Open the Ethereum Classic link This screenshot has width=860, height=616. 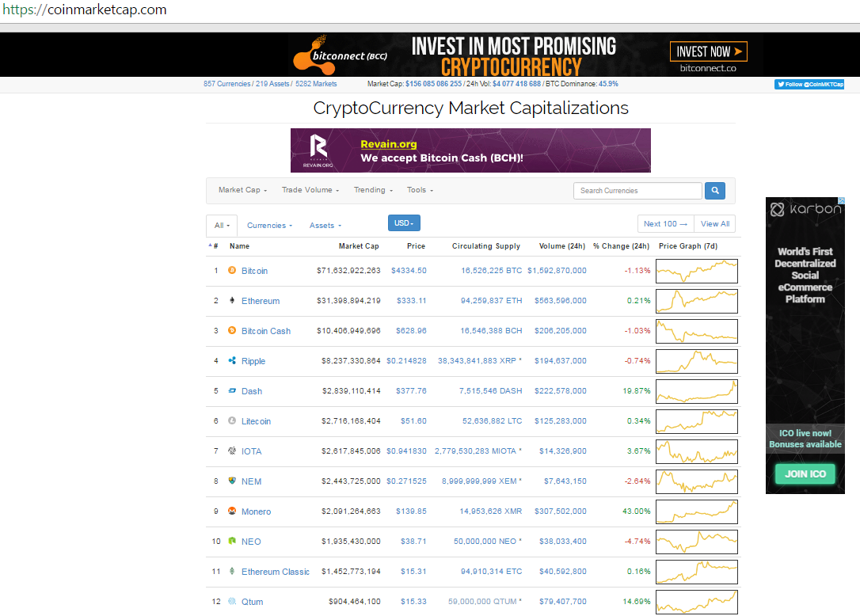point(276,572)
